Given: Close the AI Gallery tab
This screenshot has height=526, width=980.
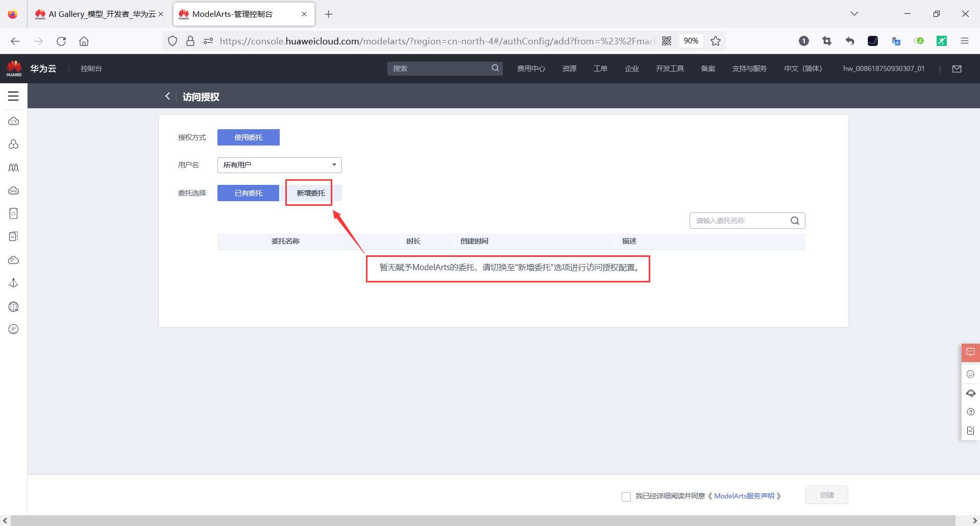Looking at the screenshot, I should point(161,14).
